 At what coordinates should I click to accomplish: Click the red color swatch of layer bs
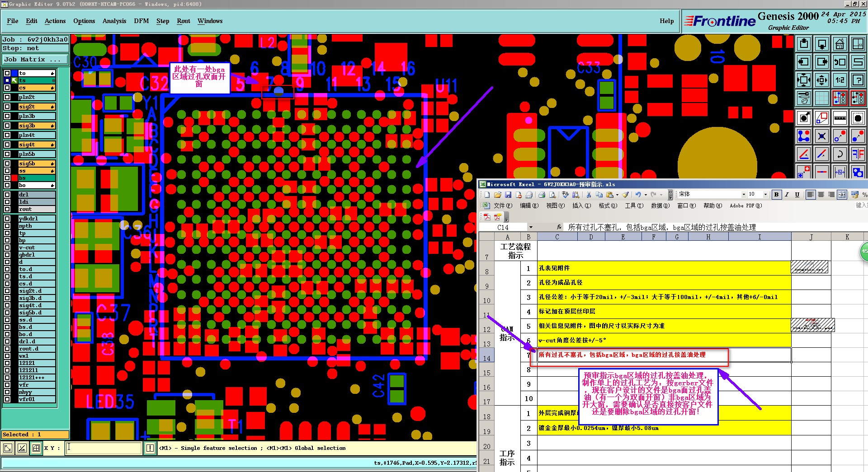pos(15,178)
